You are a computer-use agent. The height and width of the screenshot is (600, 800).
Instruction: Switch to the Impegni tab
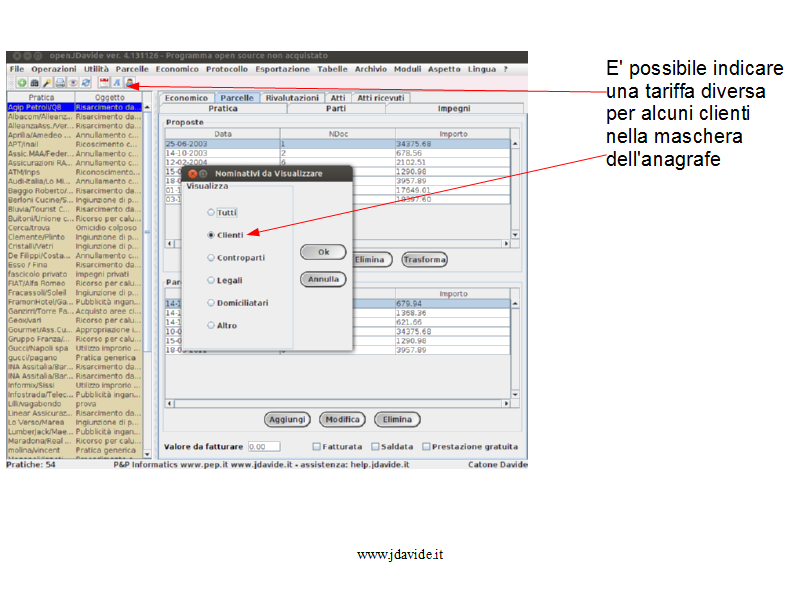click(454, 109)
